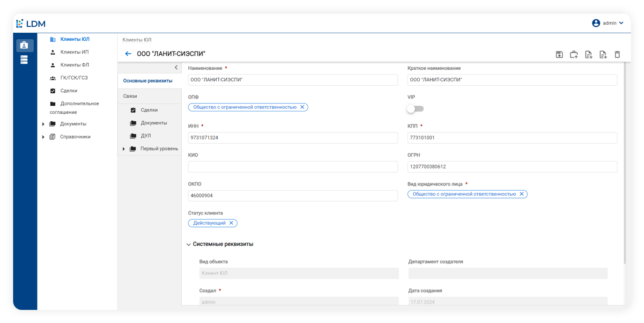Remove the Действующий status chip
The image size is (644, 323).
tap(231, 223)
